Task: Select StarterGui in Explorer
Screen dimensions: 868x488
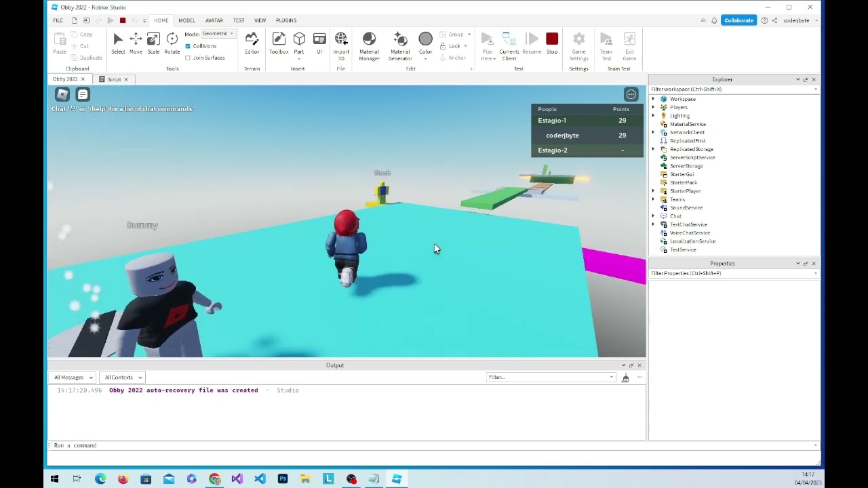Action: 682,174
